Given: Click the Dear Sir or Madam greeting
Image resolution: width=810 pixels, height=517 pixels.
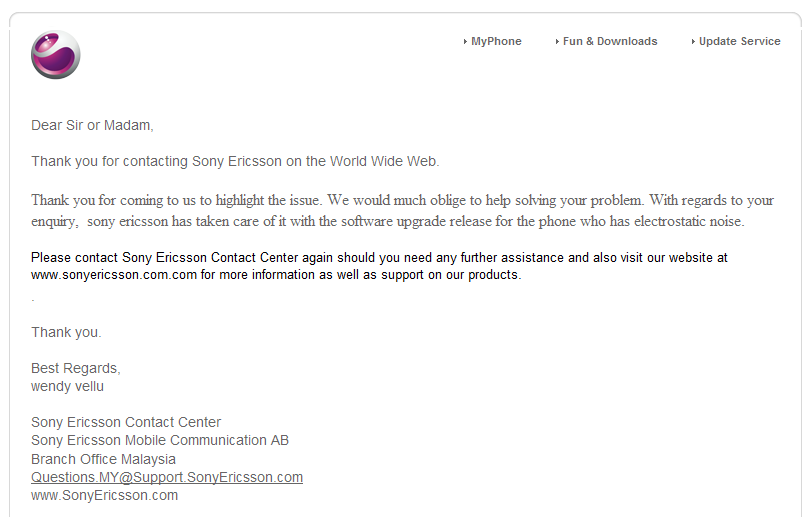Looking at the screenshot, I should coord(92,126).
